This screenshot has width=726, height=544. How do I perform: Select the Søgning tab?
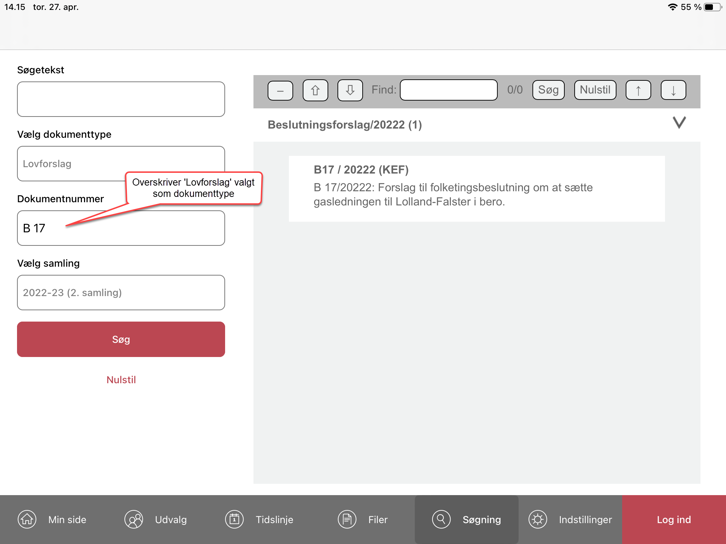[467, 520]
